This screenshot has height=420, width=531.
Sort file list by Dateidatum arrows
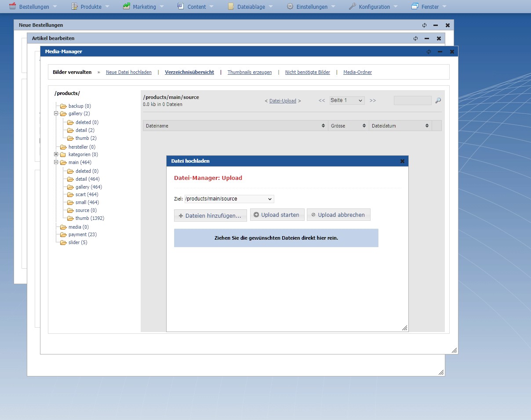427,126
